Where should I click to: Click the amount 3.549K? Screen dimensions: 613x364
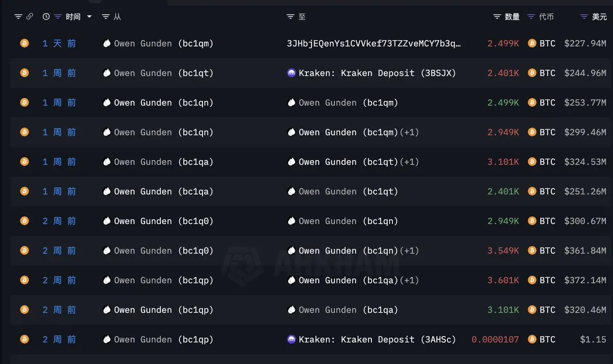[x=503, y=251]
